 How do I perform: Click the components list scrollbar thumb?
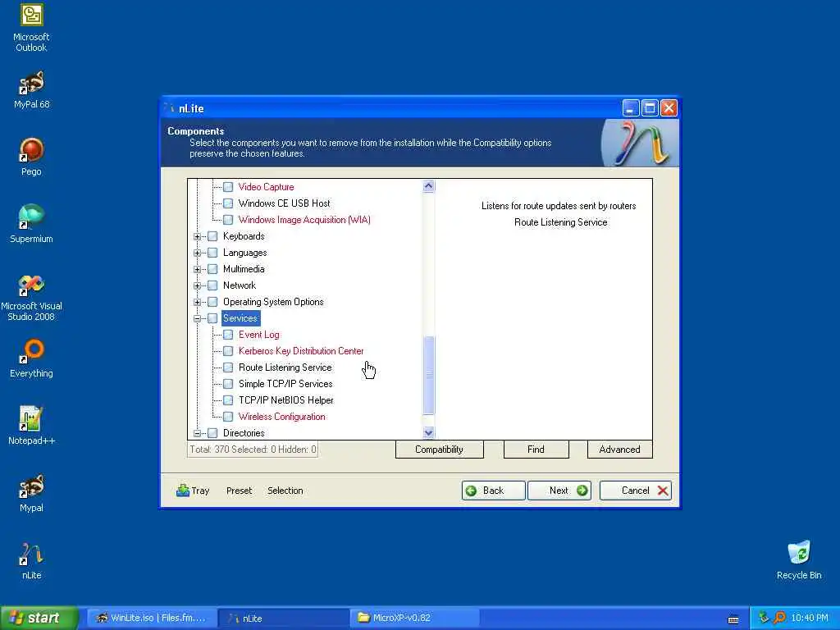coord(428,375)
